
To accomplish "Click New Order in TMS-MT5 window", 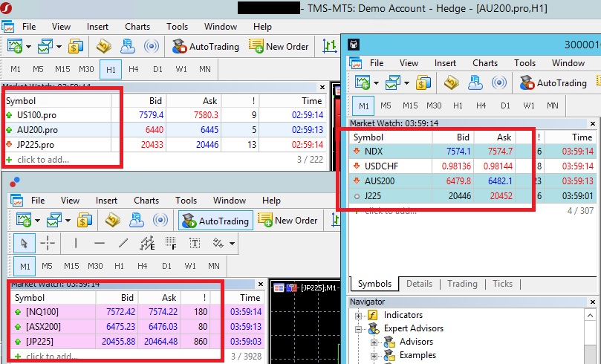I will click(x=279, y=46).
